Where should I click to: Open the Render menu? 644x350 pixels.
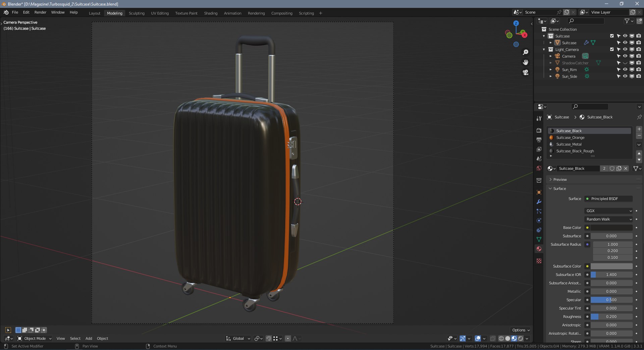(x=40, y=12)
